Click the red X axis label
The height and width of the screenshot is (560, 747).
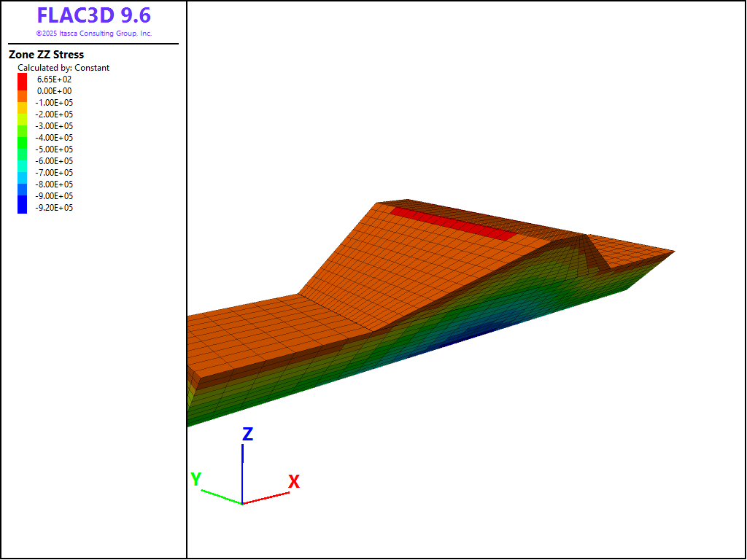coord(294,482)
